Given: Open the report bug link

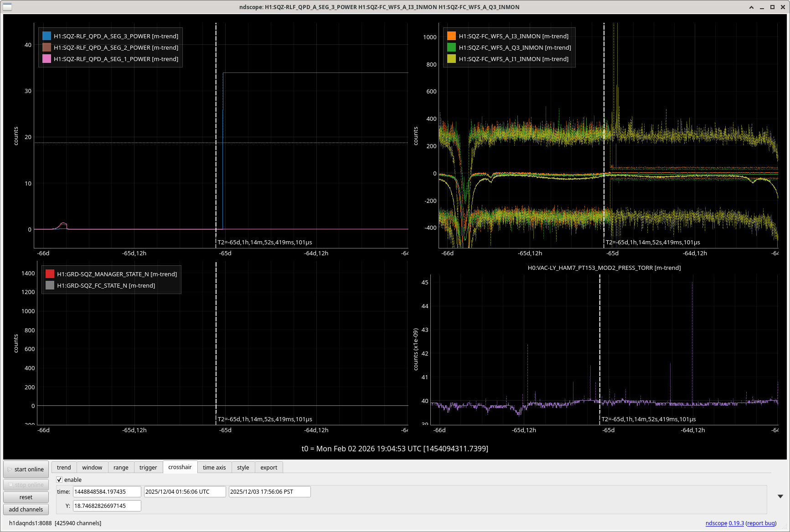Looking at the screenshot, I should coord(761,523).
